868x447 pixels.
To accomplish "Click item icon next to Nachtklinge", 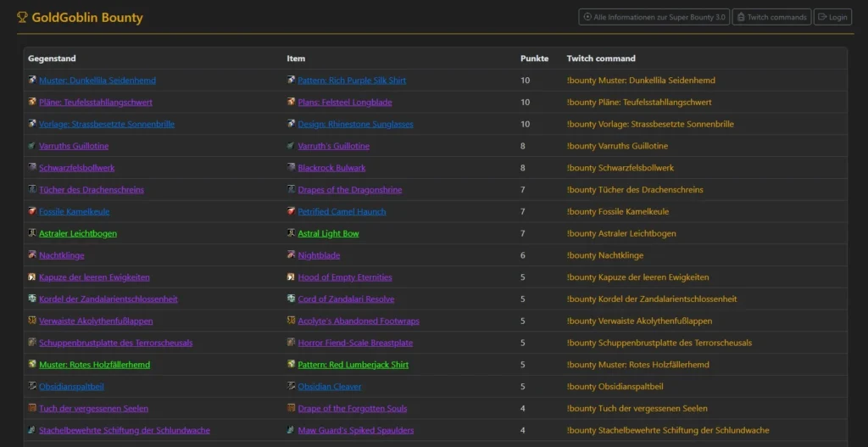I will pos(32,255).
